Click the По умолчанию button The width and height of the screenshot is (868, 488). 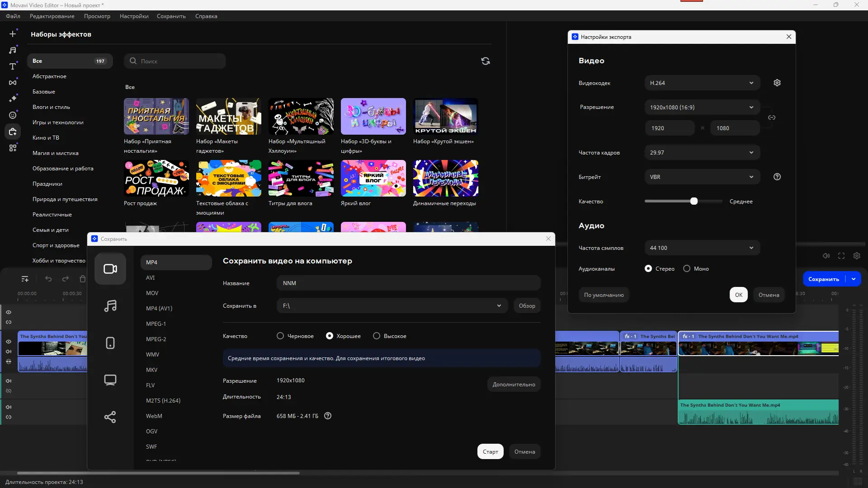[604, 295]
